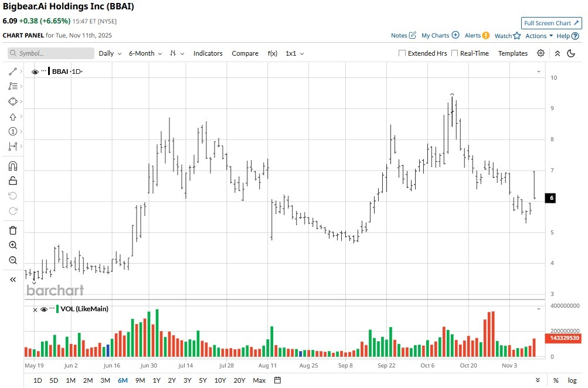Image resolution: width=588 pixels, height=388 pixels.
Task: Focus the Symbol search field
Action: [51, 53]
